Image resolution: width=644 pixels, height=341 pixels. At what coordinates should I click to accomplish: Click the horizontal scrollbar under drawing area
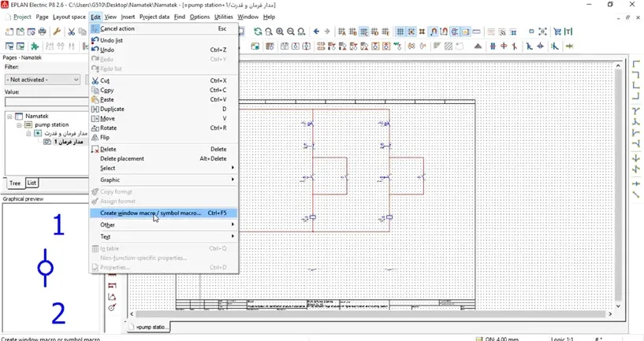click(x=371, y=314)
